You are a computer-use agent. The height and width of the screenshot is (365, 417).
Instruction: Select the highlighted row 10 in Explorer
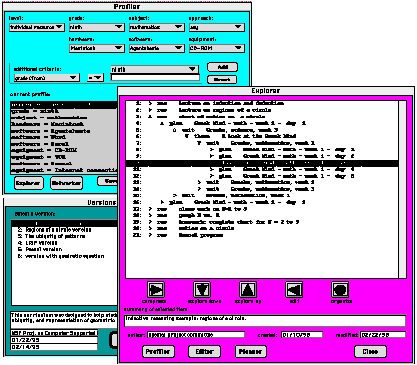[262, 163]
